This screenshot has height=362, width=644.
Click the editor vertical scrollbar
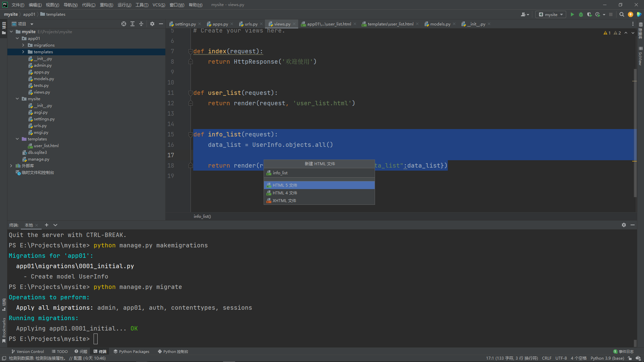click(x=635, y=132)
